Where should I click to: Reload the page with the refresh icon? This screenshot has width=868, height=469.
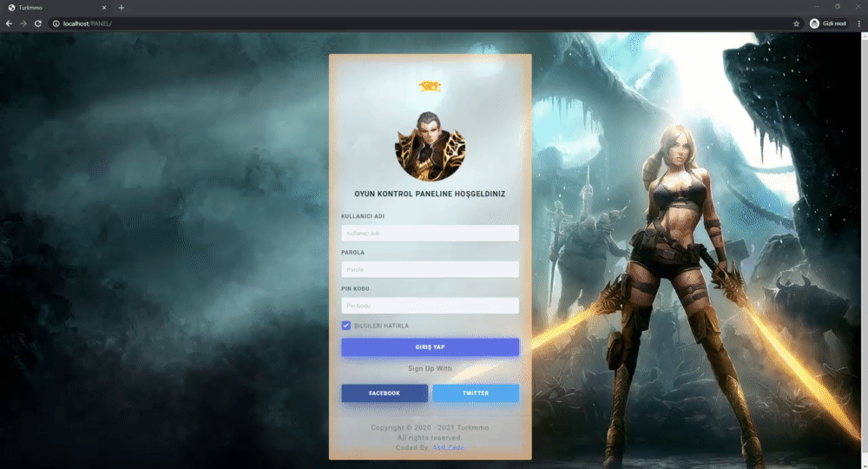coord(37,23)
